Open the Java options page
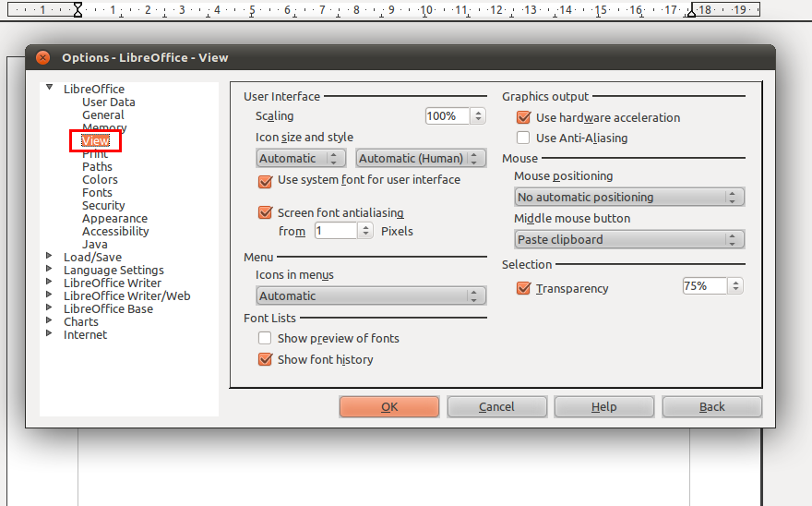 (95, 245)
